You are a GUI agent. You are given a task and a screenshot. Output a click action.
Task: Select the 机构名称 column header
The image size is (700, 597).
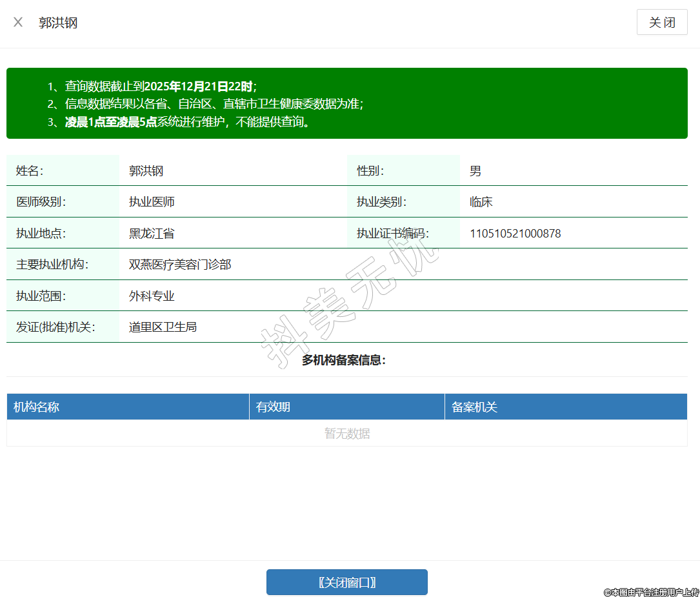point(37,407)
